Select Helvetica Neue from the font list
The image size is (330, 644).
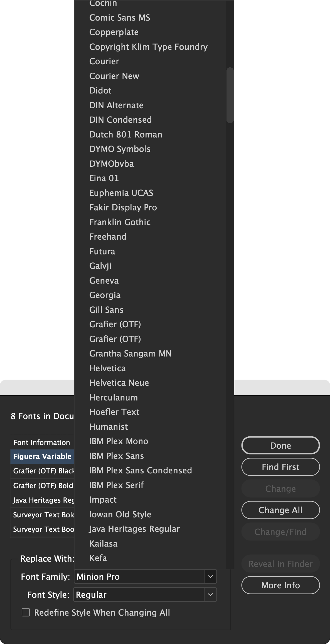point(119,383)
